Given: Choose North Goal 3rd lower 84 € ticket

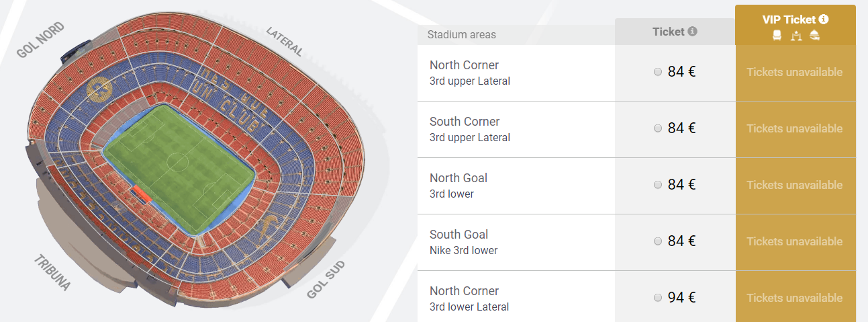Looking at the screenshot, I should (658, 185).
